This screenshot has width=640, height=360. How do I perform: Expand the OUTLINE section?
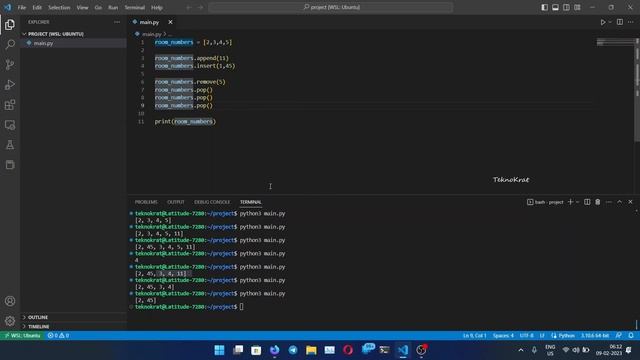coord(38,317)
